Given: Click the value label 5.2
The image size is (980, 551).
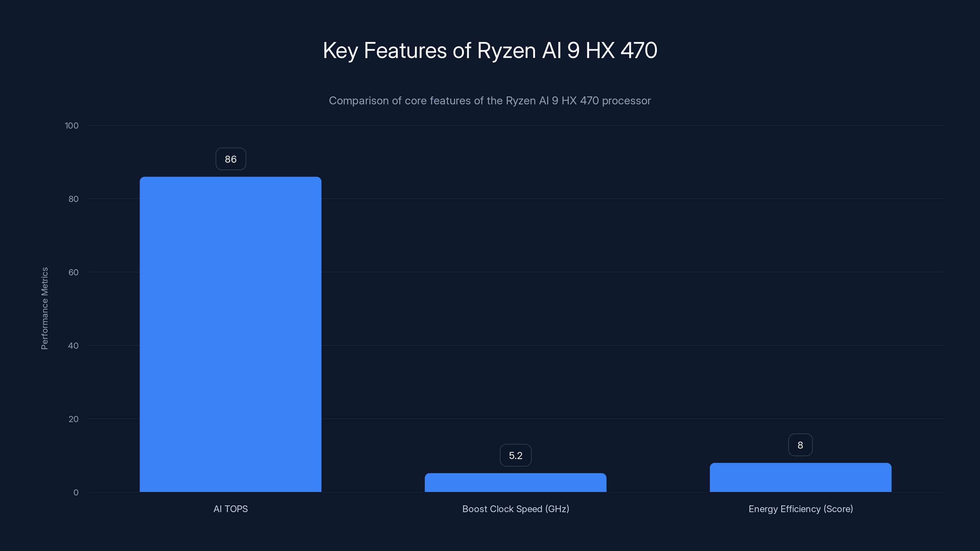Looking at the screenshot, I should coord(515,455).
